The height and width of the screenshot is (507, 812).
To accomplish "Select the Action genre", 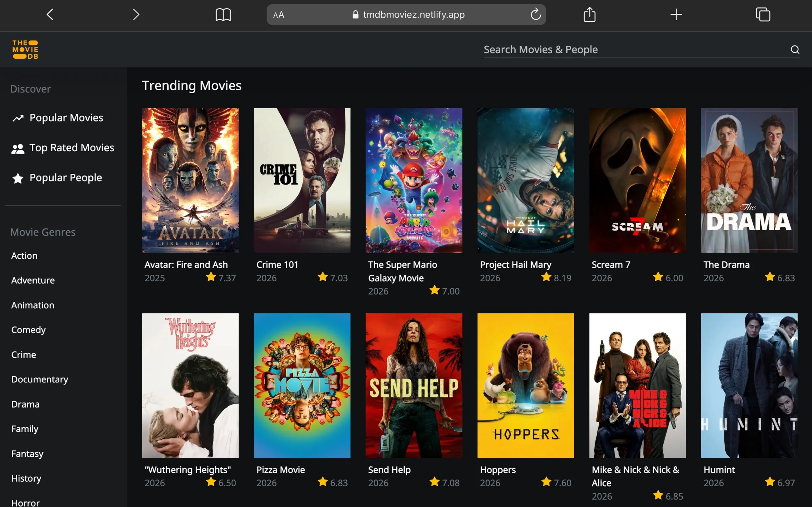I will (24, 255).
